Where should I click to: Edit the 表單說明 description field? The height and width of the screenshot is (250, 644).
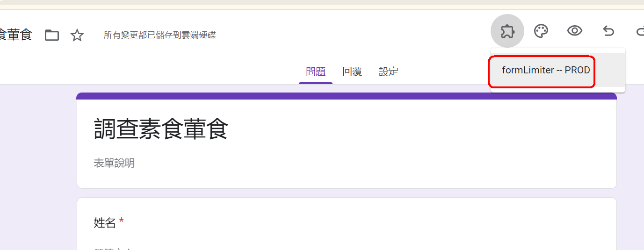[x=114, y=163]
